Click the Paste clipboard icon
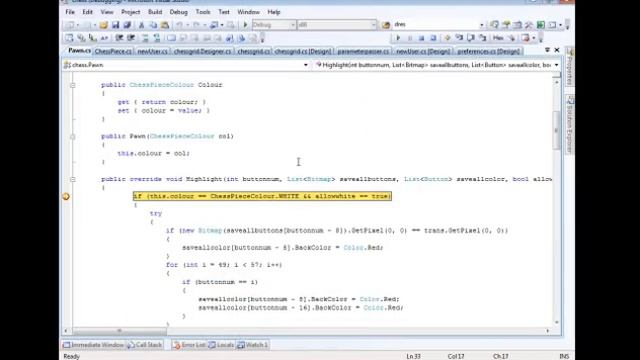Viewport: 640px width, 360px height. point(165,25)
